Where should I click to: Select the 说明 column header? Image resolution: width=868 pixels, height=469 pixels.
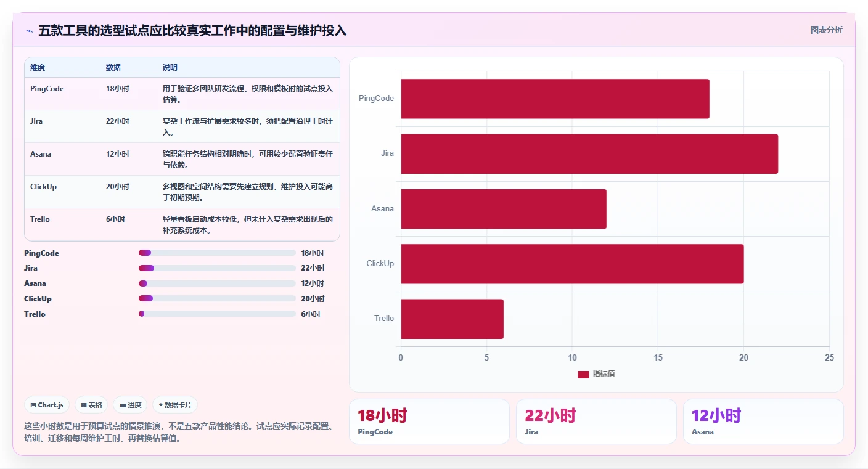click(170, 68)
